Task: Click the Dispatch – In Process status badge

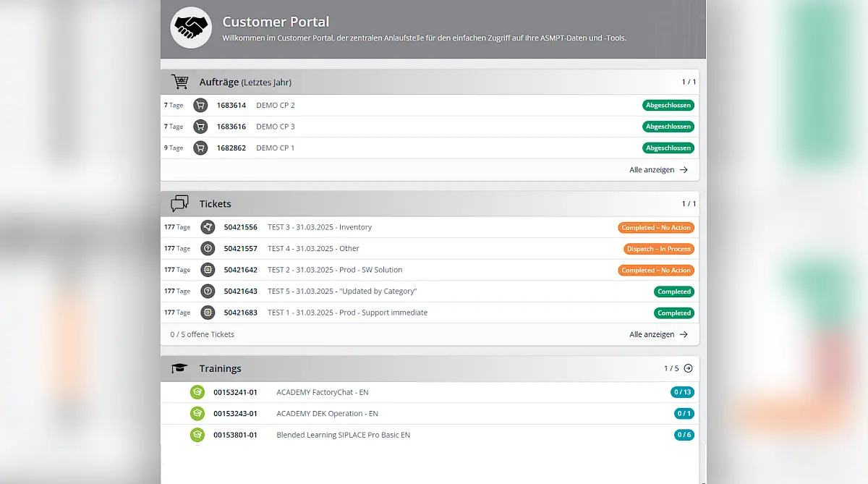Action: point(658,249)
